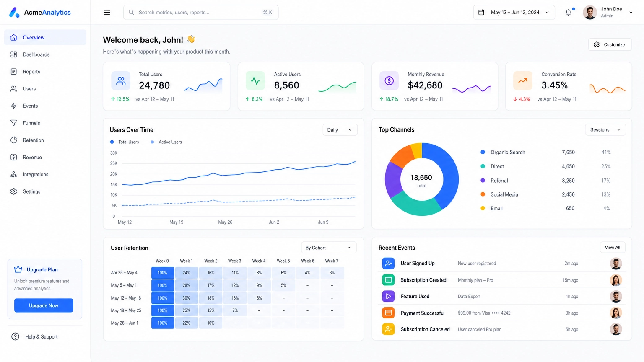Open the notifications bell

(569, 13)
